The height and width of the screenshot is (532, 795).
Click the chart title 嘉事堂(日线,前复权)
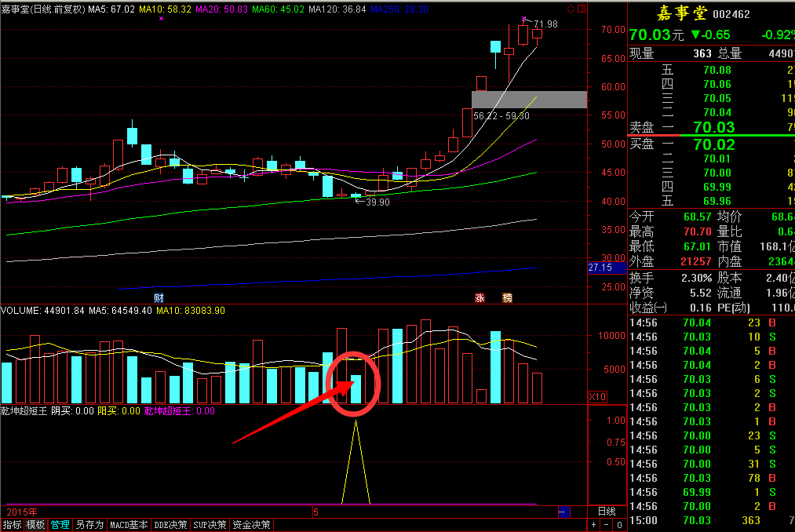coord(43,9)
